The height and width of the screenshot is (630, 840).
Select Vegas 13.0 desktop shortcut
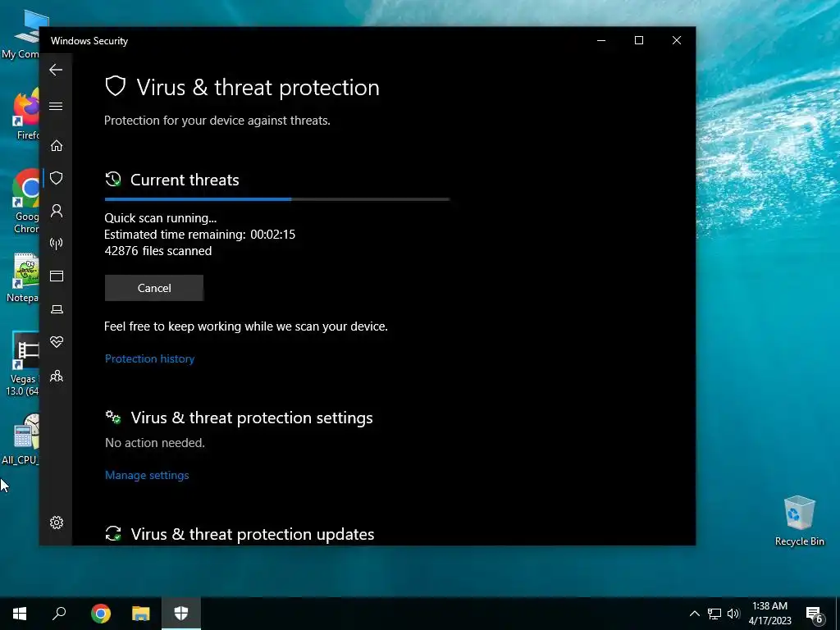tap(22, 364)
